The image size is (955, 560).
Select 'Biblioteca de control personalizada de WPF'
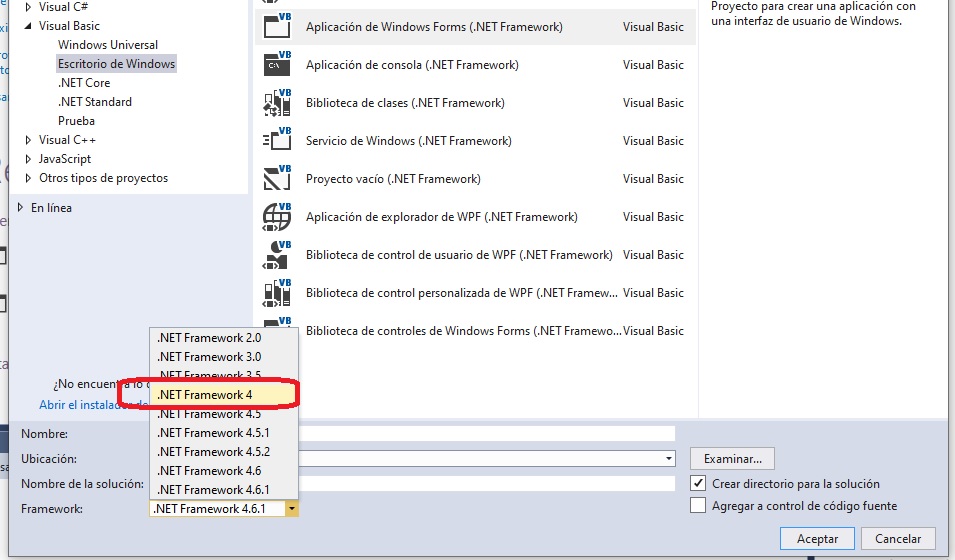pyautogui.click(x=475, y=292)
